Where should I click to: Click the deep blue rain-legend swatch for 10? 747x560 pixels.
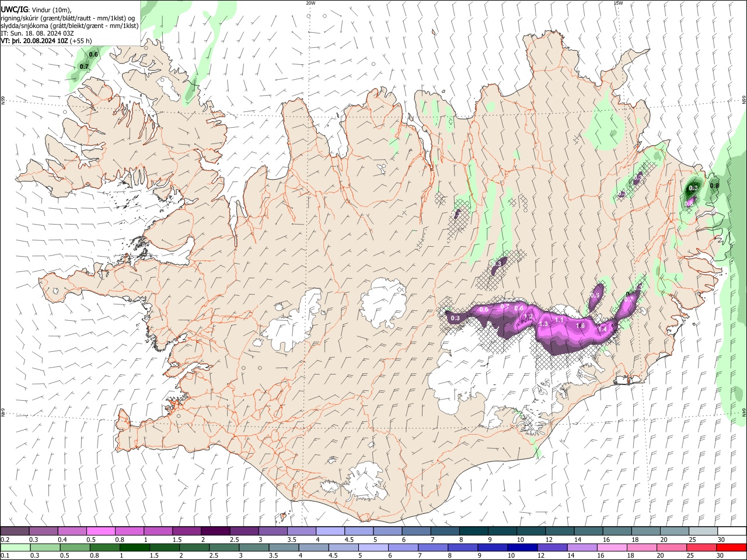coord(522,547)
